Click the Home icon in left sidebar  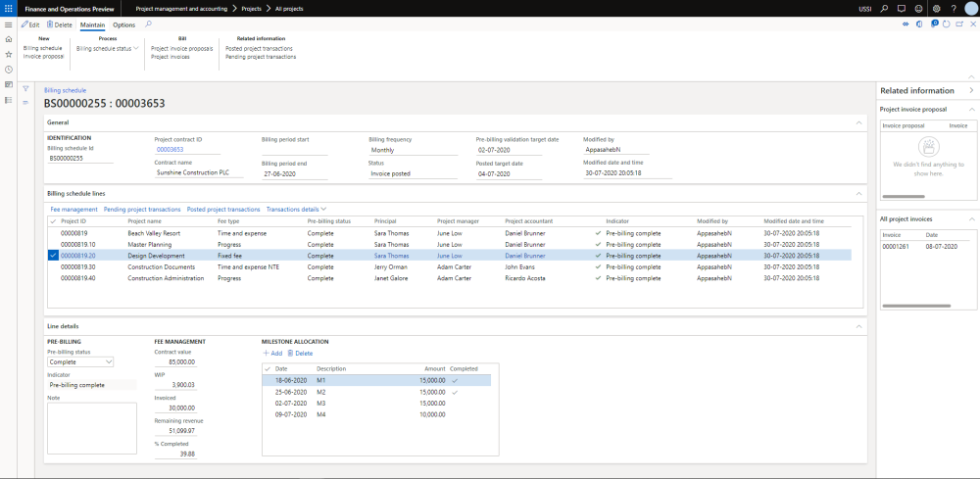coord(9,38)
